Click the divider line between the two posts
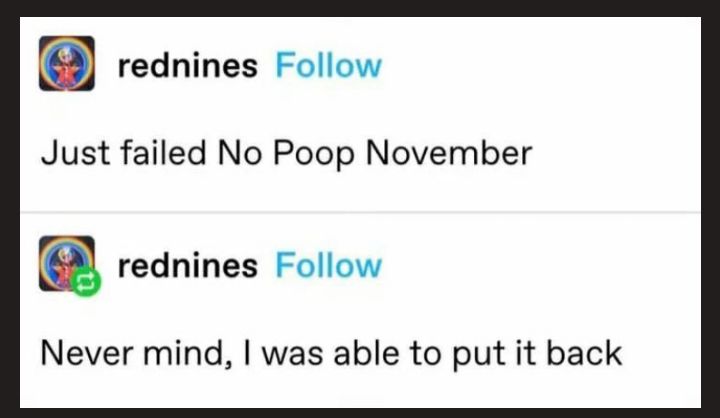Image resolution: width=720 pixels, height=418 pixels. click(x=360, y=213)
